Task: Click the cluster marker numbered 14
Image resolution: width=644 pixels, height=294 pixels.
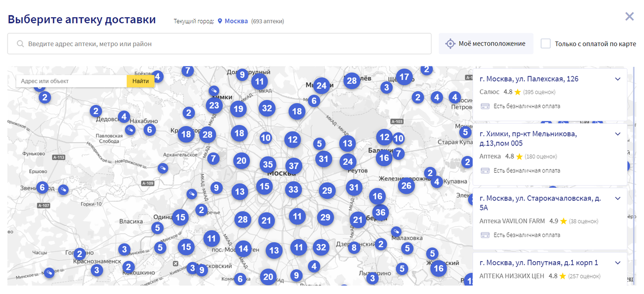Action: coord(243,248)
